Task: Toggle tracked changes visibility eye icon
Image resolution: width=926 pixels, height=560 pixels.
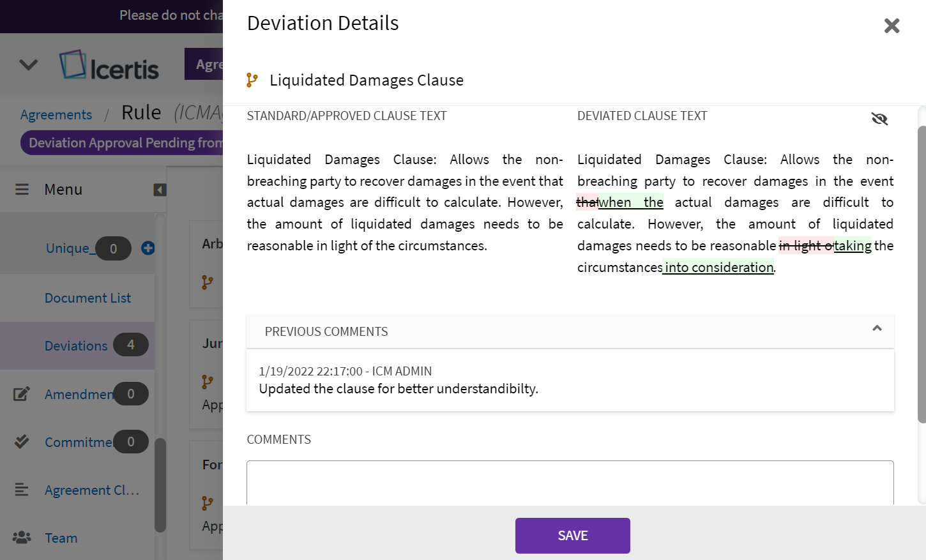Action: (879, 119)
